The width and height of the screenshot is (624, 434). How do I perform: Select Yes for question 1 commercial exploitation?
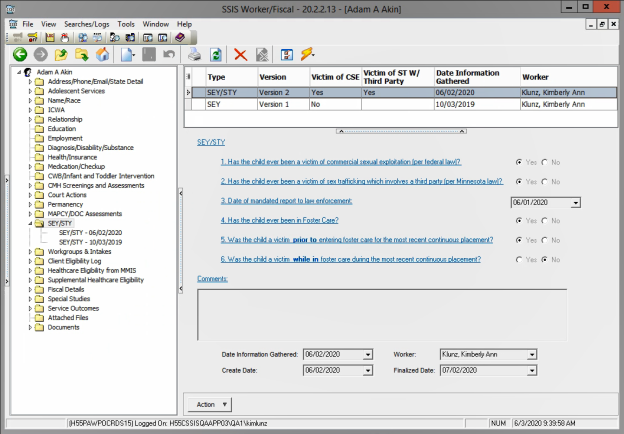click(519, 162)
